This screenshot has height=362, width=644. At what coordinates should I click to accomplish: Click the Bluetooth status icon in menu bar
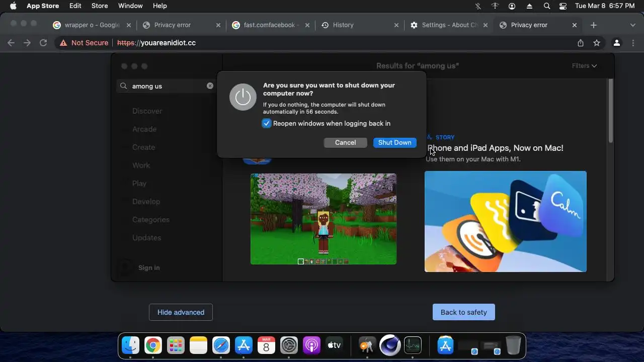coord(478,6)
